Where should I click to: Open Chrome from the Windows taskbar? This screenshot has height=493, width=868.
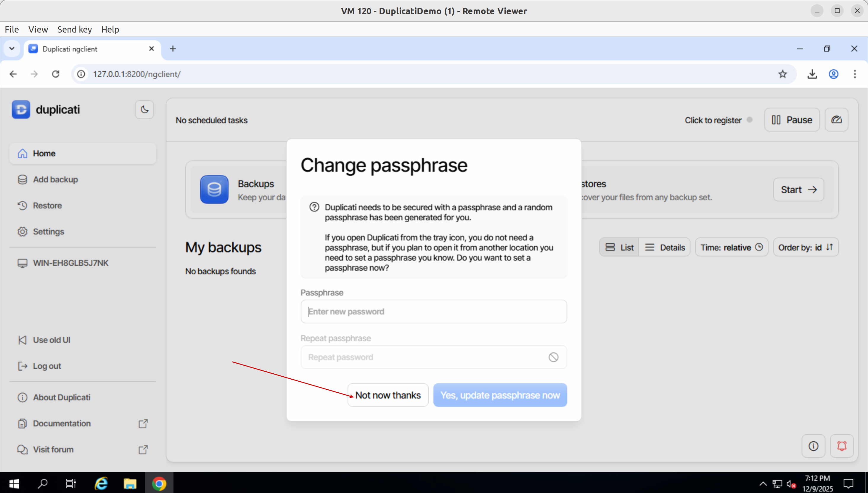click(159, 484)
